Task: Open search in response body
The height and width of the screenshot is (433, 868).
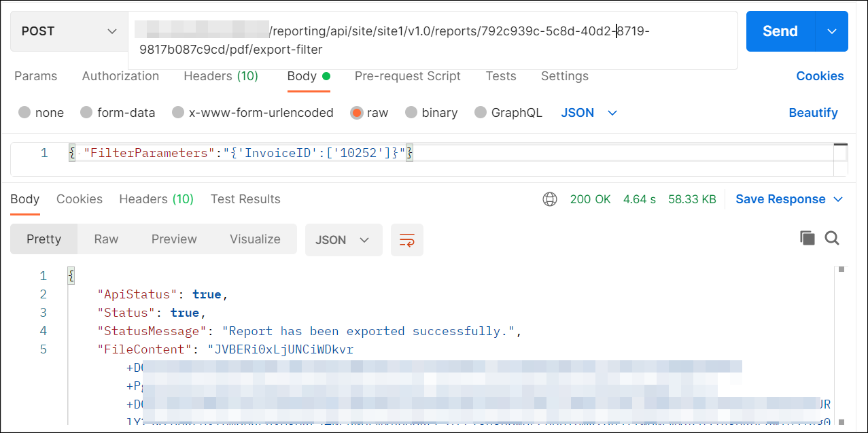Action: (x=832, y=238)
